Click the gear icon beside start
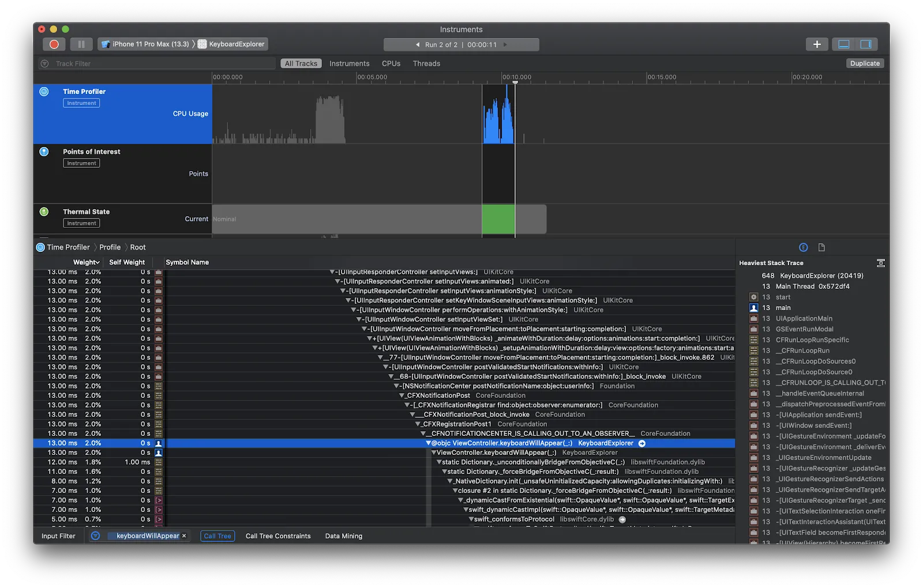 coord(753,297)
